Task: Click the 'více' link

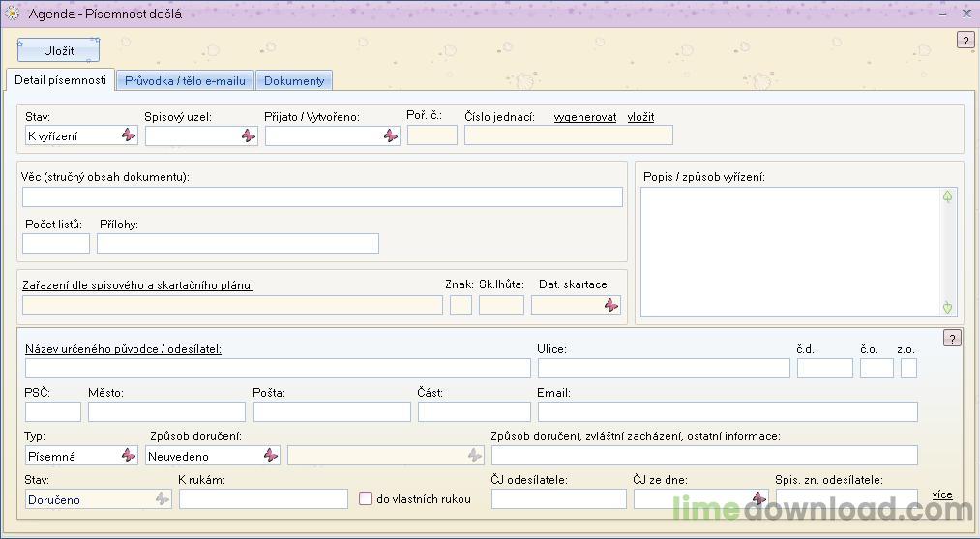Action: pyautogui.click(x=942, y=494)
